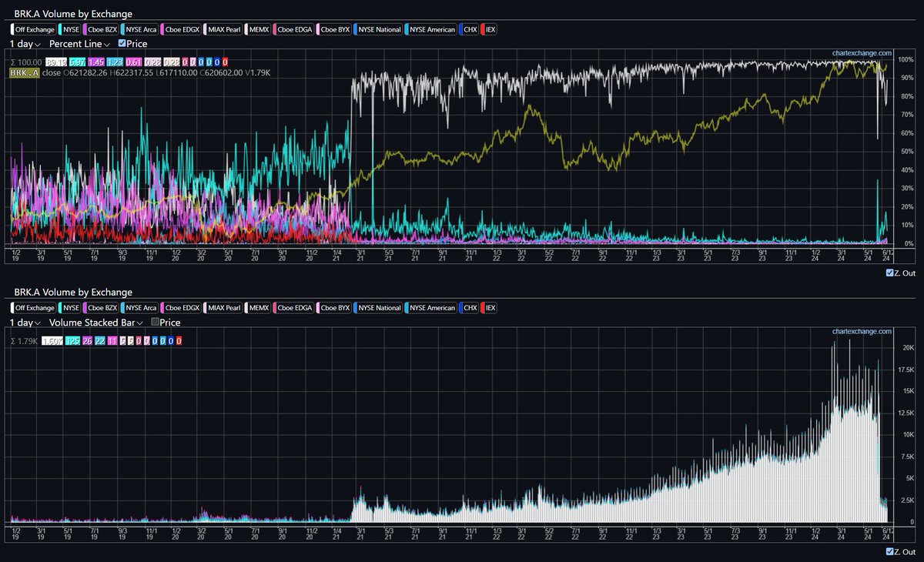Click the 100% percent axis label
924x562 pixels.
(x=905, y=59)
